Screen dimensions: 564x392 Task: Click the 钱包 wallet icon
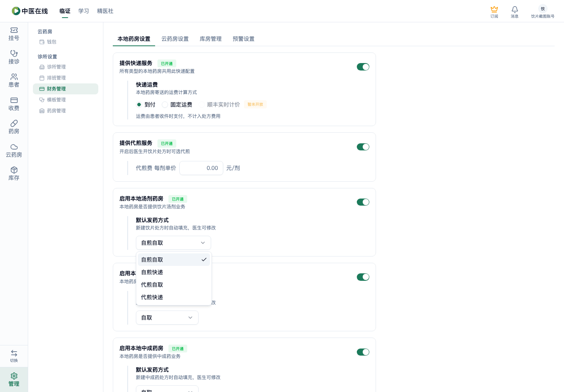pyautogui.click(x=42, y=42)
